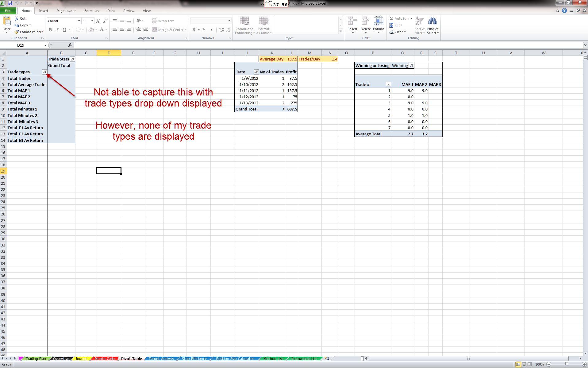The width and height of the screenshot is (588, 368).
Task: Click the Accounting dollar format icon
Action: (194, 30)
